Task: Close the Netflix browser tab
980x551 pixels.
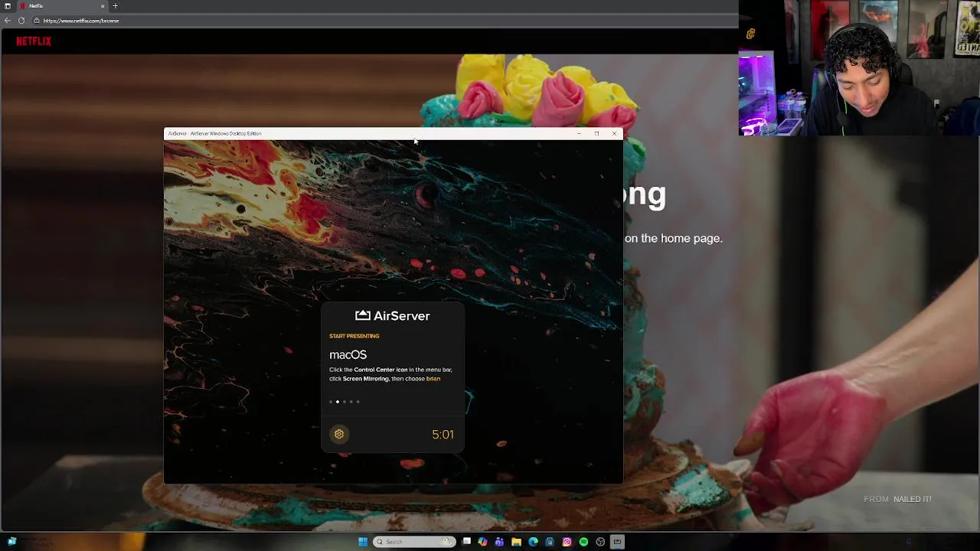Action: coord(103,6)
